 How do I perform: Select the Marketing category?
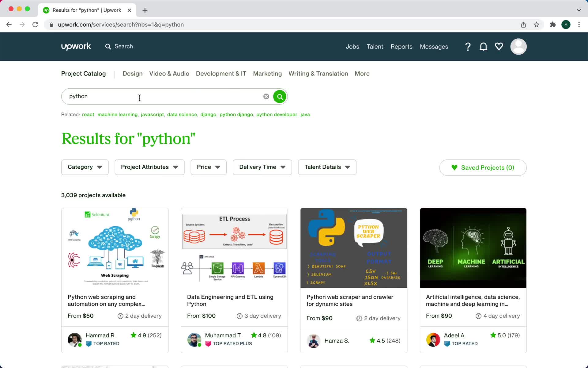pos(267,74)
